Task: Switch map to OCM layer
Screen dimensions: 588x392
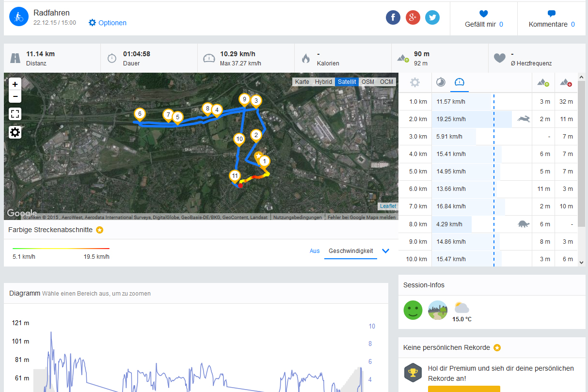Action: pyautogui.click(x=387, y=82)
